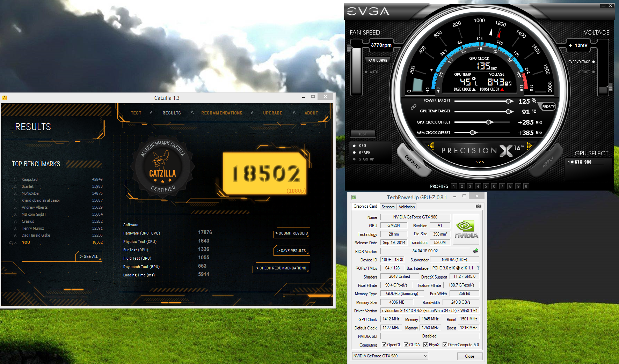Toggle the START UP option in Precision X
The image size is (619, 364).
tap(363, 159)
